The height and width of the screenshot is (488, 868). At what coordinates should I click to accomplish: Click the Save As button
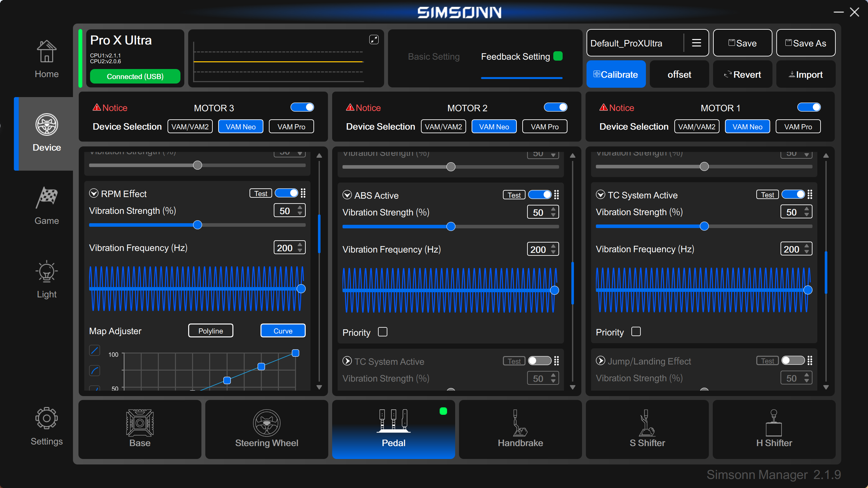806,43
